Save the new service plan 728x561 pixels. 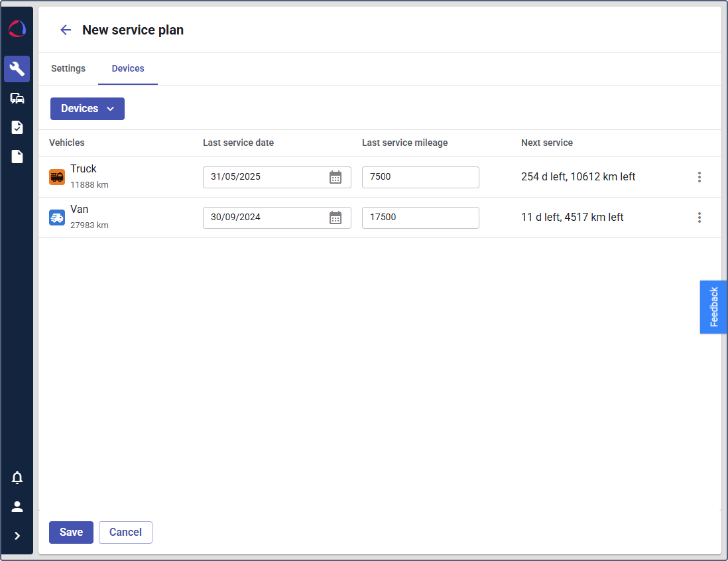click(71, 532)
